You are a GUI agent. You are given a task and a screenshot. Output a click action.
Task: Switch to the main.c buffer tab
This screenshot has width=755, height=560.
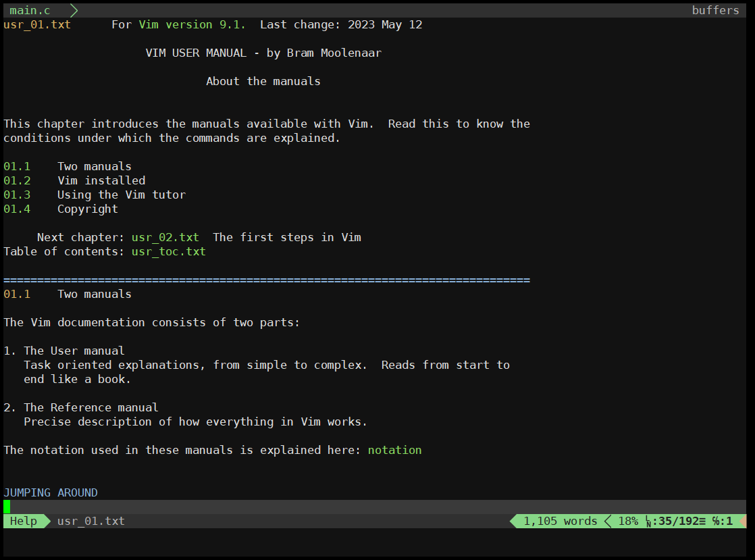coord(30,10)
